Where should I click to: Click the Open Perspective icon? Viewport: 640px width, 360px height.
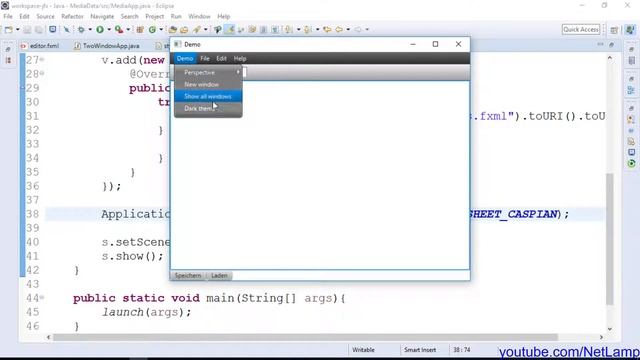pyautogui.click(x=614, y=30)
